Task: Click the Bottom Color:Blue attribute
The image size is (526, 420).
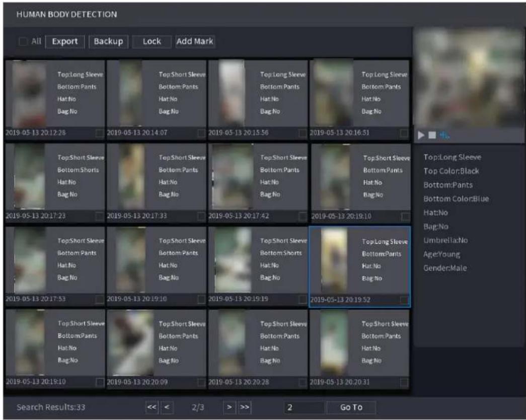Action: [456, 199]
